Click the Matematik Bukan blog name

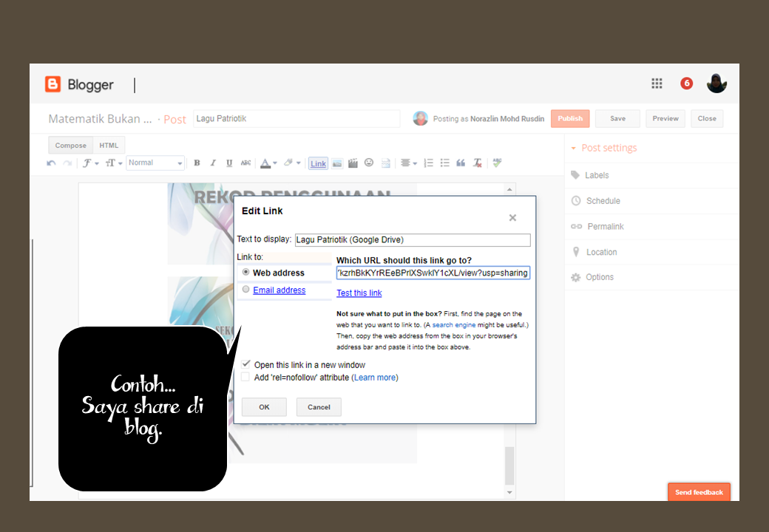[100, 119]
